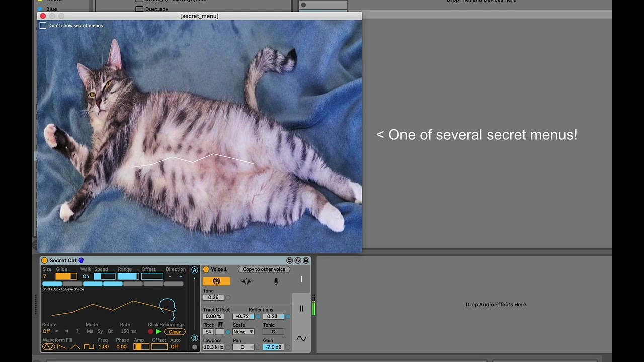Click the Rate 150 ms value
Screen dimensions: 644x362
[x=128, y=331]
